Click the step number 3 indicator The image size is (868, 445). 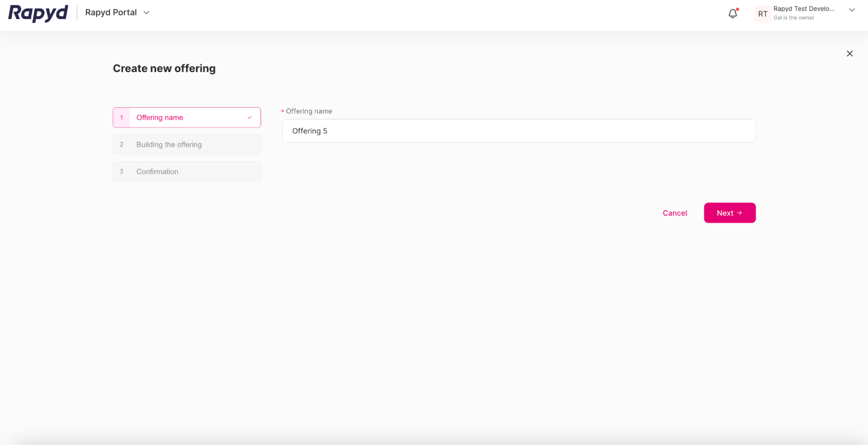coord(122,171)
